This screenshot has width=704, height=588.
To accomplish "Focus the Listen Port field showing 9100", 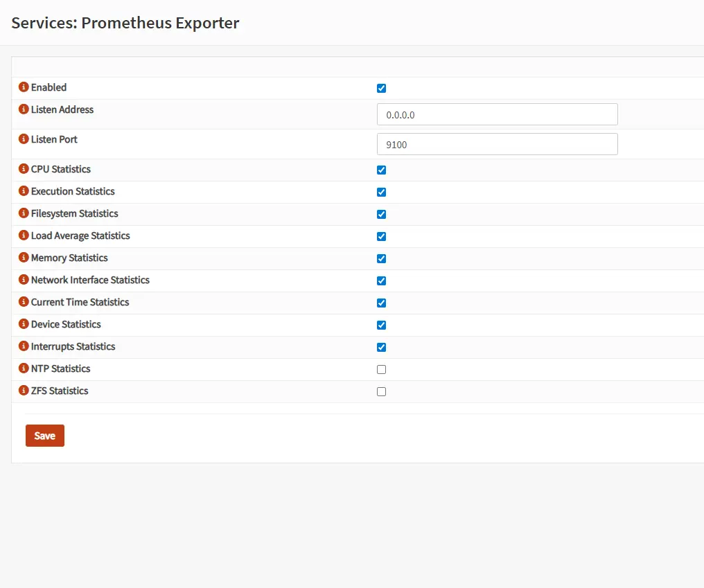I will coord(497,144).
